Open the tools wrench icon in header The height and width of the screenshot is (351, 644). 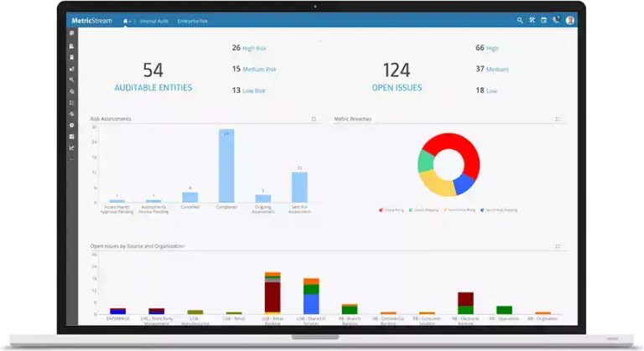532,20
